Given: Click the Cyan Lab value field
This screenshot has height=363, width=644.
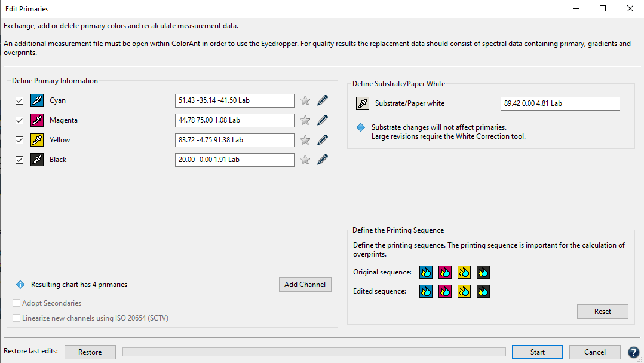Looking at the screenshot, I should (x=234, y=100).
